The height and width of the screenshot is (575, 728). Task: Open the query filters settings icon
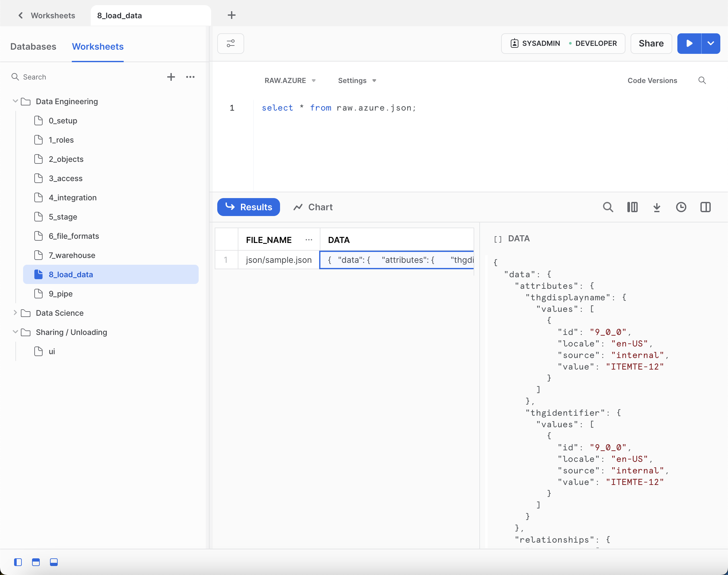231,43
